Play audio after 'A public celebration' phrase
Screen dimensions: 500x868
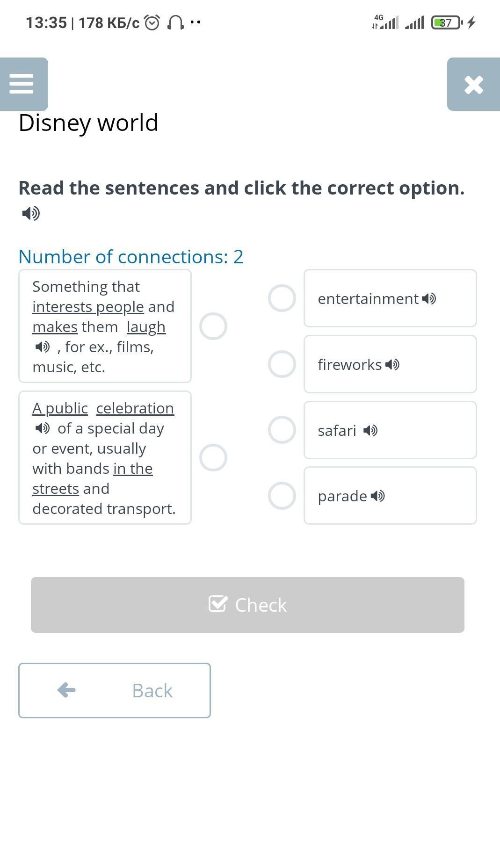[42, 428]
